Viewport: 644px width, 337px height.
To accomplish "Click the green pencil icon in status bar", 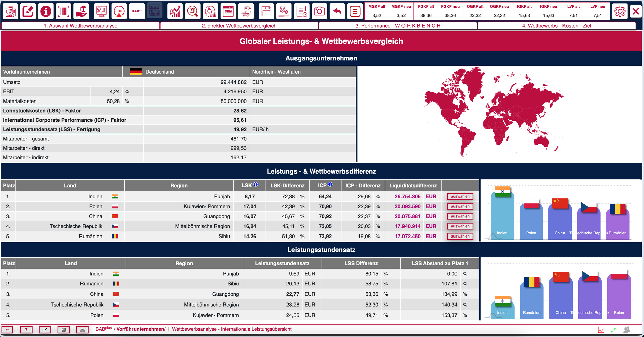I will click(613, 330).
